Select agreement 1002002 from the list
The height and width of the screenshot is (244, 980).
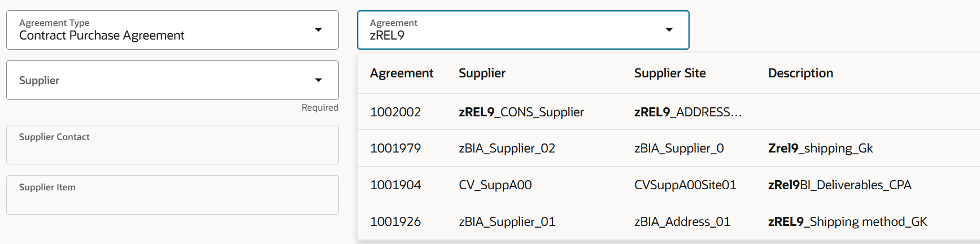tap(669, 112)
